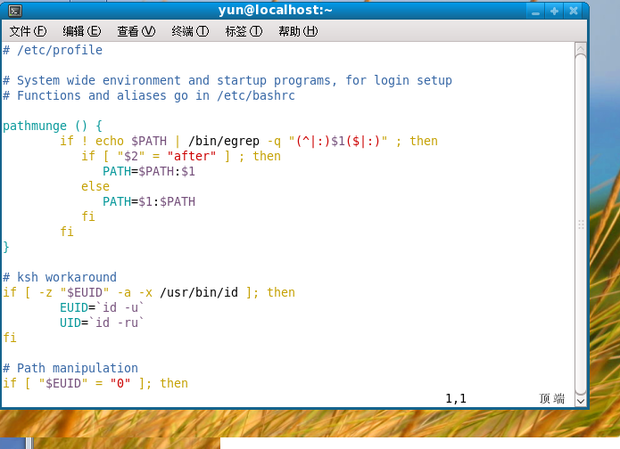620x449 pixels.
Task: Click the '"$EUID" = "0"' condition line
Action: pos(95,383)
